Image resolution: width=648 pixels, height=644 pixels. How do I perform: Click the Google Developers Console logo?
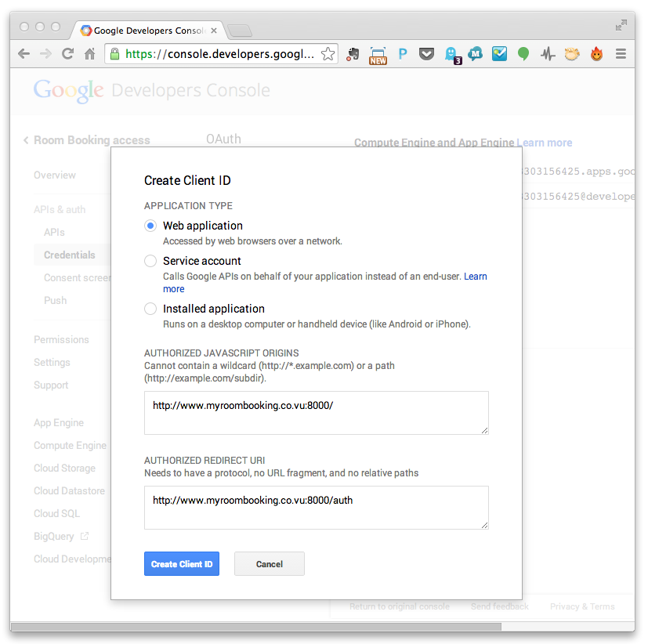pos(152,90)
